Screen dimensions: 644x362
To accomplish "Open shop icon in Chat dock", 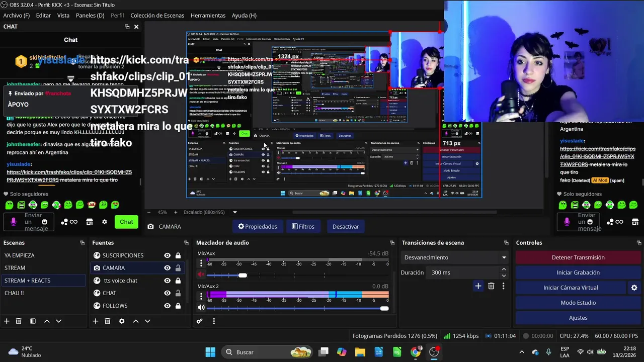I will pyautogui.click(x=90, y=222).
